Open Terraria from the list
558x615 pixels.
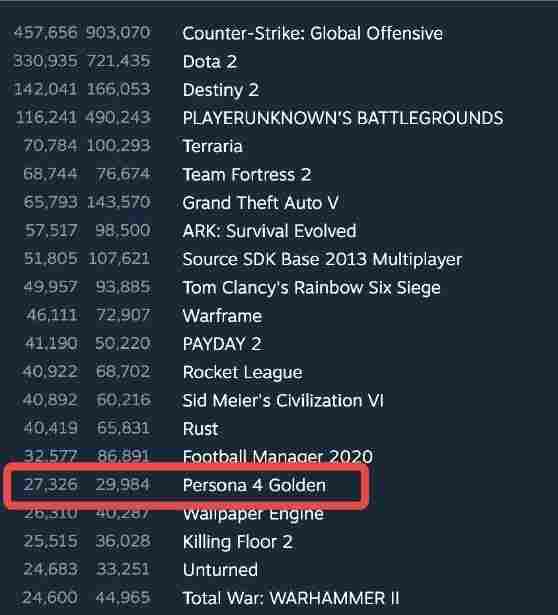tap(213, 146)
